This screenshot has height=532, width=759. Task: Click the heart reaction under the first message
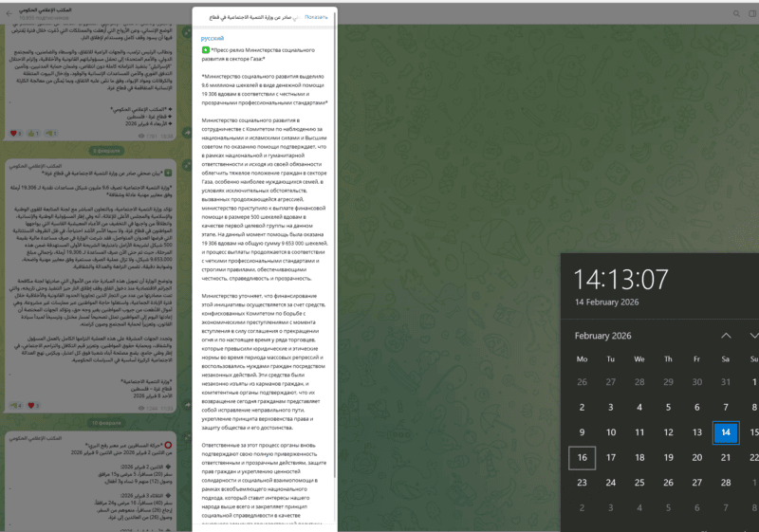13,133
